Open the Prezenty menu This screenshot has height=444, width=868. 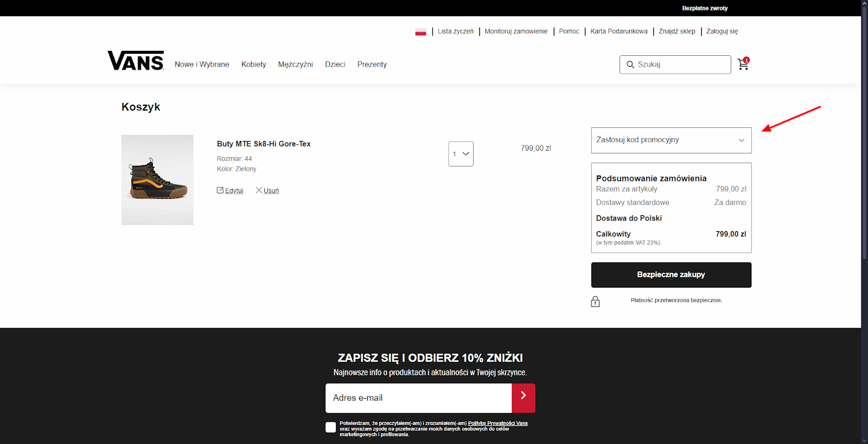click(372, 65)
